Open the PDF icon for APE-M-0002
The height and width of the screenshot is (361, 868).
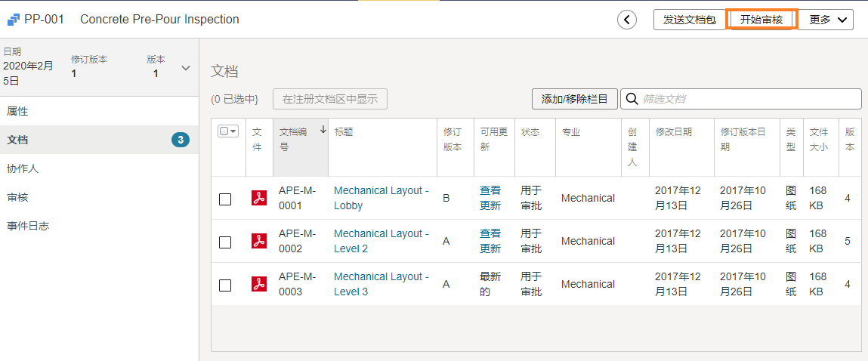tap(259, 241)
